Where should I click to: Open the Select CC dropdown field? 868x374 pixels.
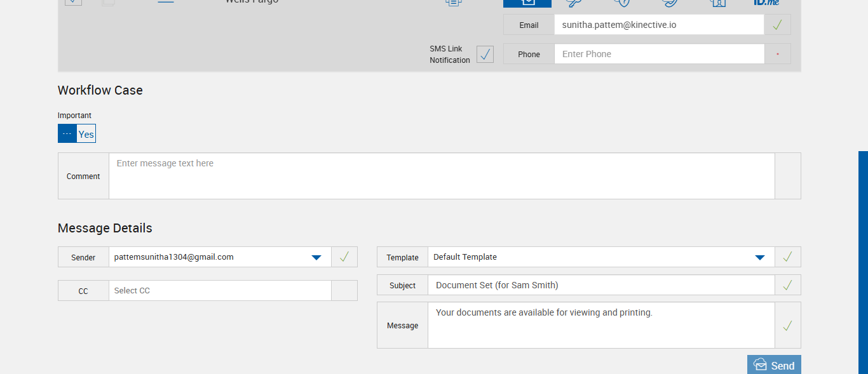tap(220, 291)
